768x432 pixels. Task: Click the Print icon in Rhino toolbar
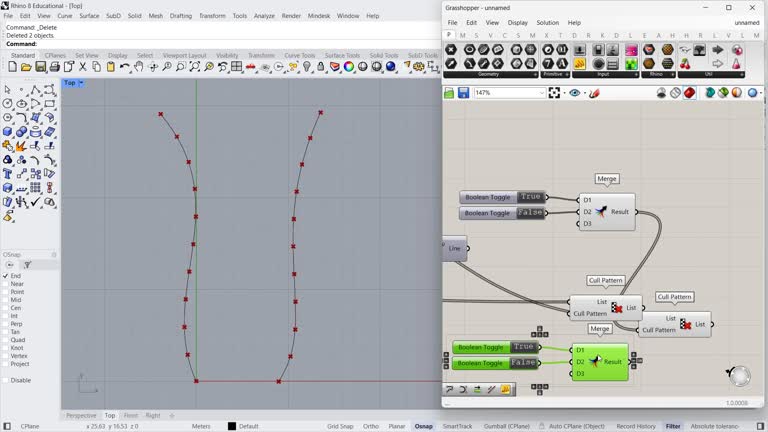tap(54, 67)
